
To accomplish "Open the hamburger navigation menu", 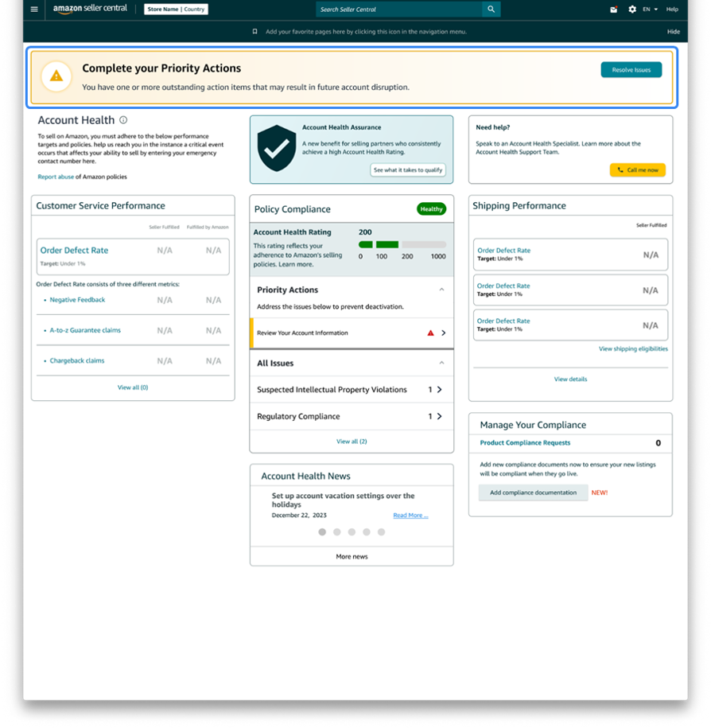I will click(x=33, y=10).
